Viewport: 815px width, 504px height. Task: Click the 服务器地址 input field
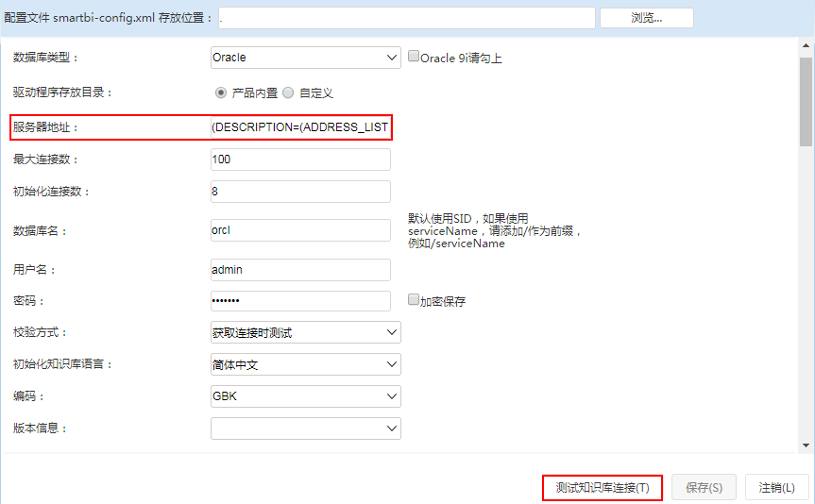[x=300, y=127]
